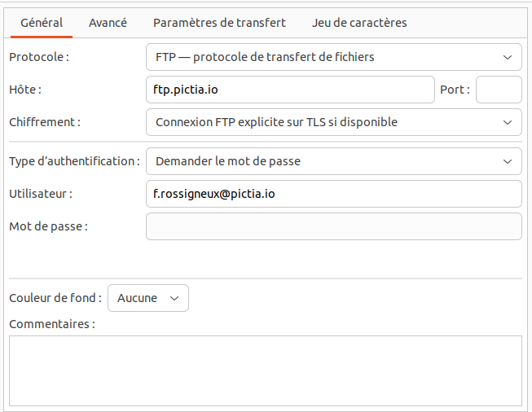The height and width of the screenshot is (412, 532).
Task: Click the 'Commentaires :' label text
Action: tap(52, 324)
